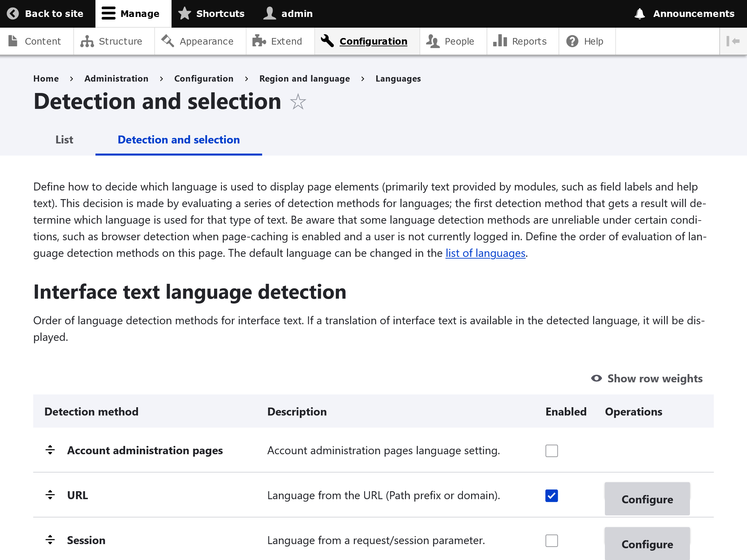Open the Shortcuts star menu
The height and width of the screenshot is (560, 747).
tap(185, 14)
